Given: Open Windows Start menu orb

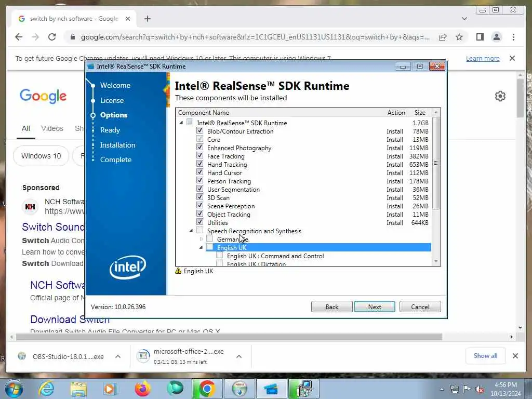Looking at the screenshot, I should click(x=14, y=389).
